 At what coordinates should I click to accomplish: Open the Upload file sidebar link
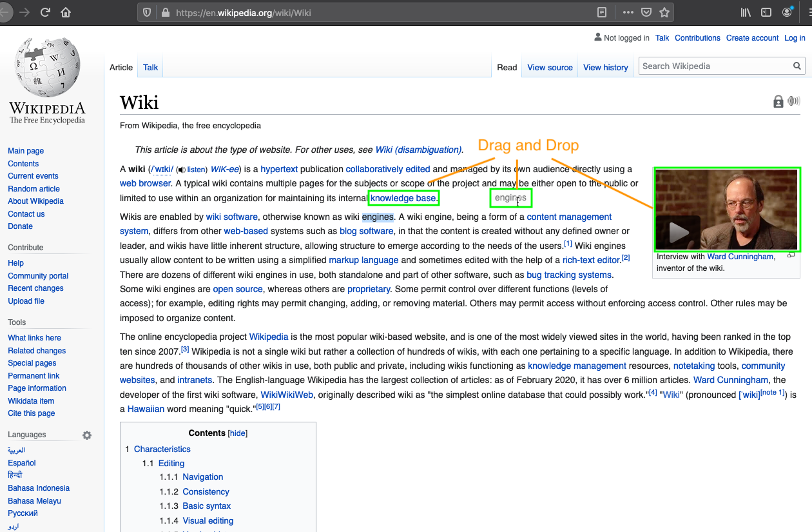click(26, 301)
